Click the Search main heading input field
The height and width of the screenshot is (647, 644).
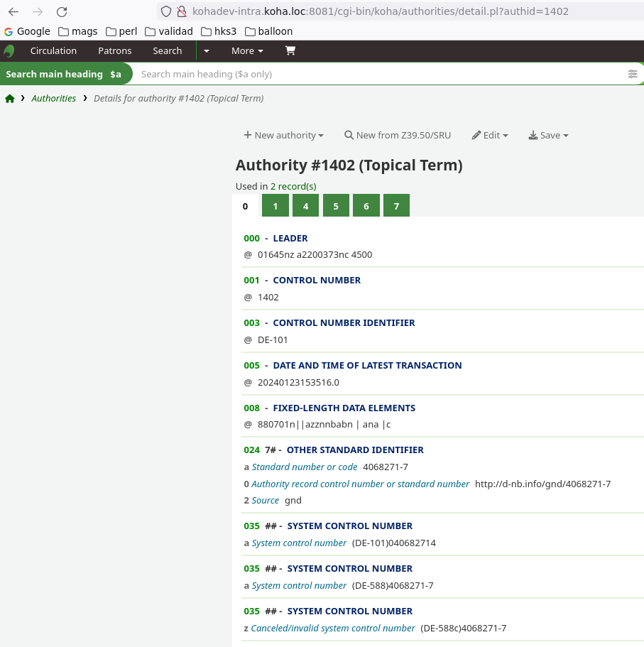(x=376, y=74)
